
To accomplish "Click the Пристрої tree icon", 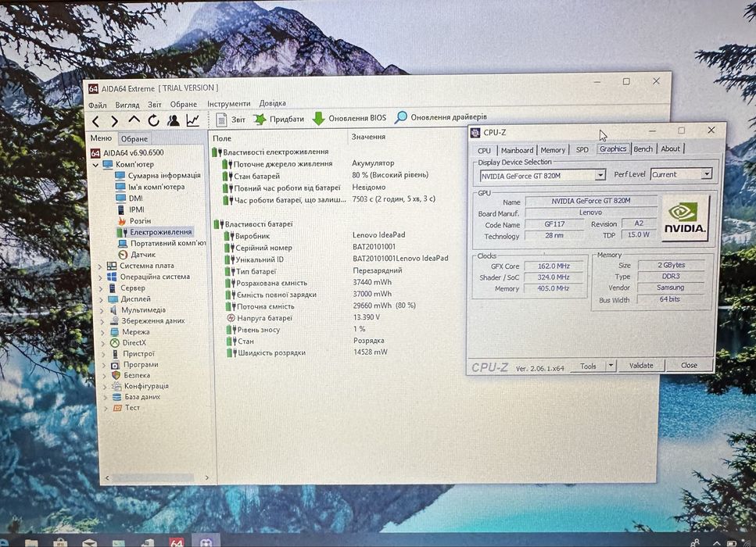I will (x=115, y=354).
